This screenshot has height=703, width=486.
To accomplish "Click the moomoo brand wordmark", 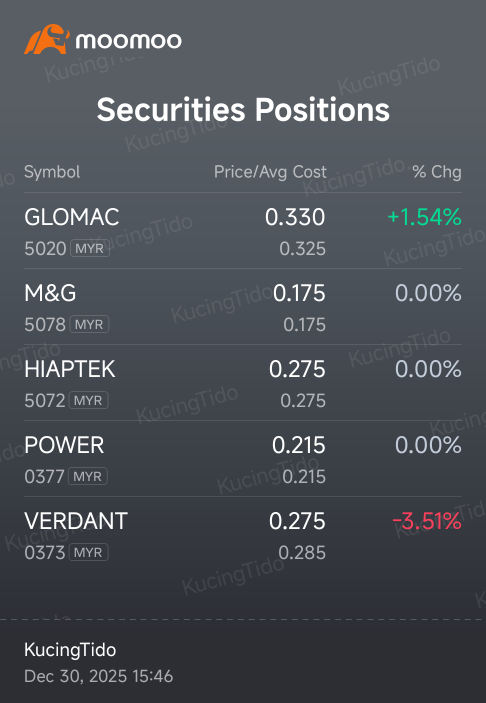I will [129, 41].
